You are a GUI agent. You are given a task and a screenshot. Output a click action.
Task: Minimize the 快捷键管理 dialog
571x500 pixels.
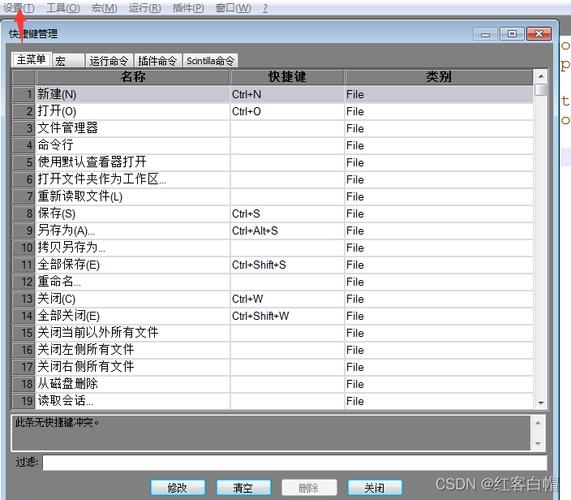coord(485,34)
